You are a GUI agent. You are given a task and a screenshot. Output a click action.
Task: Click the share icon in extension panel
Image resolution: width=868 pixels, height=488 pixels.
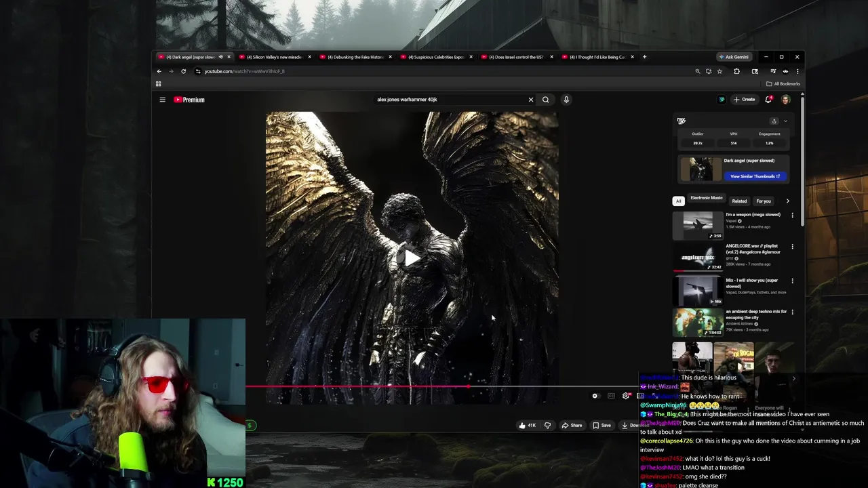774,121
